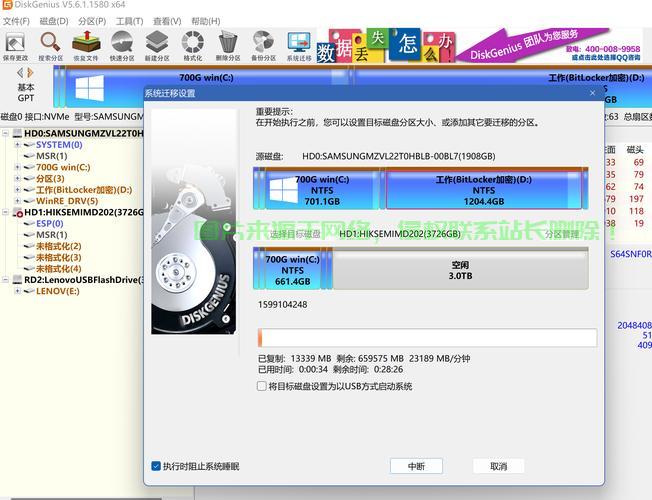652x500 pixels.
Task: Uncheck 执行时阻止系统睡眠 option
Action: pyautogui.click(x=156, y=466)
